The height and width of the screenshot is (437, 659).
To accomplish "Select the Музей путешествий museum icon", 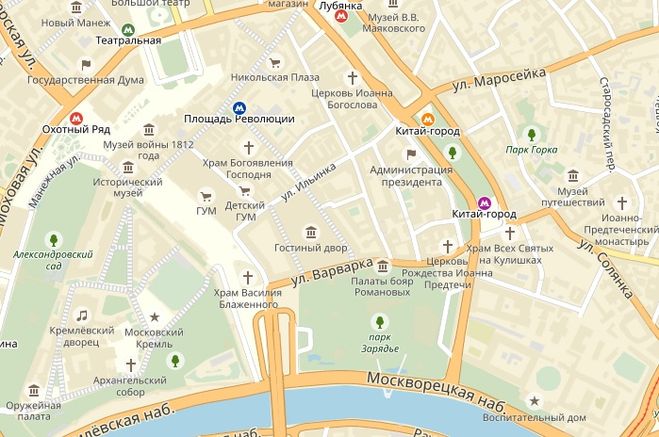I will point(573,176).
